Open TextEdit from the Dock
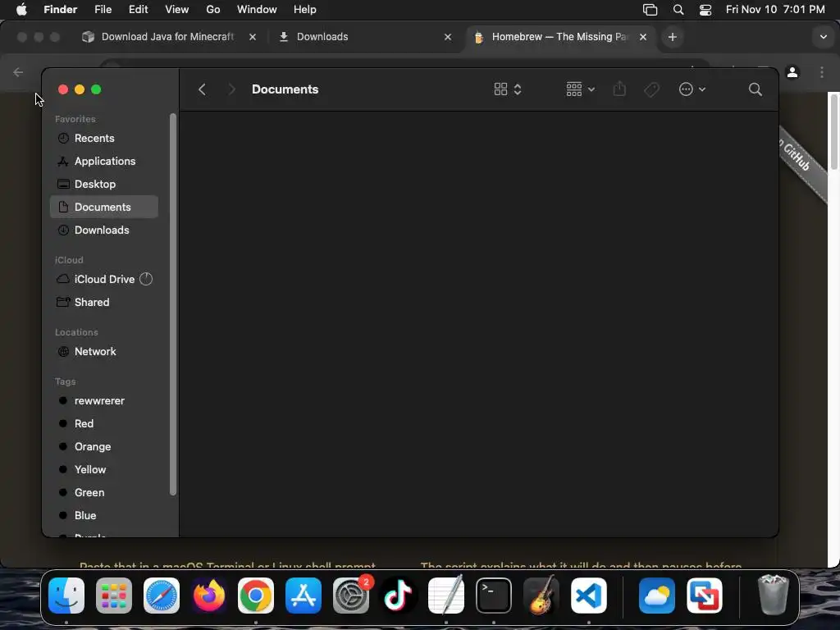 (x=445, y=596)
